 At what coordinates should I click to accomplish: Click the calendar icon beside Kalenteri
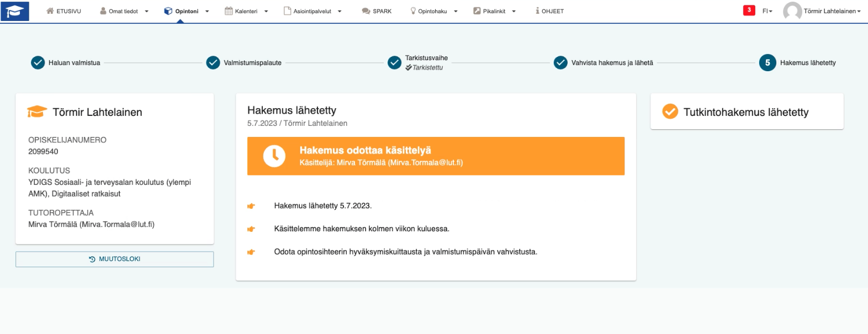click(229, 11)
